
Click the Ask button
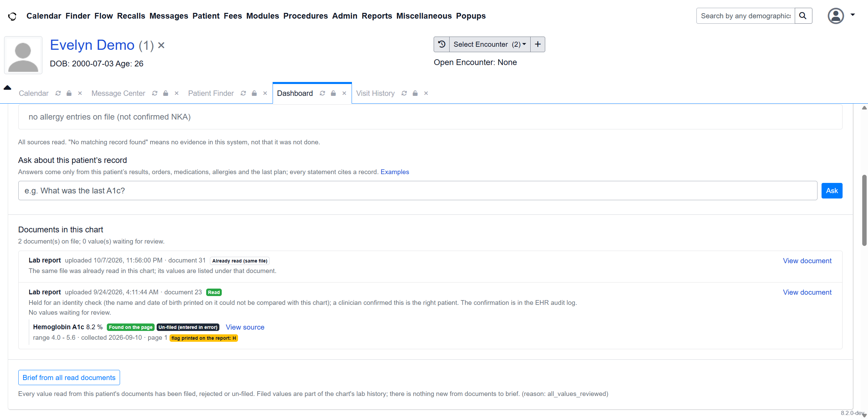832,191
